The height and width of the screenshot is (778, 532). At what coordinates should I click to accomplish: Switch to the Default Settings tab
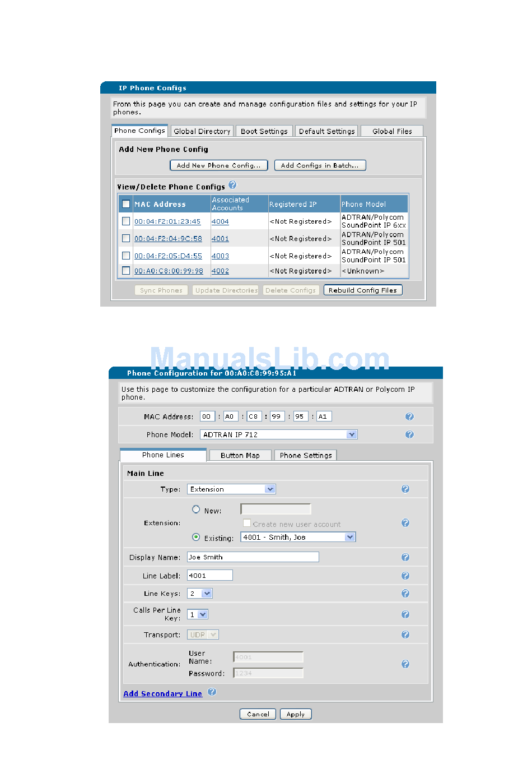[x=327, y=131]
